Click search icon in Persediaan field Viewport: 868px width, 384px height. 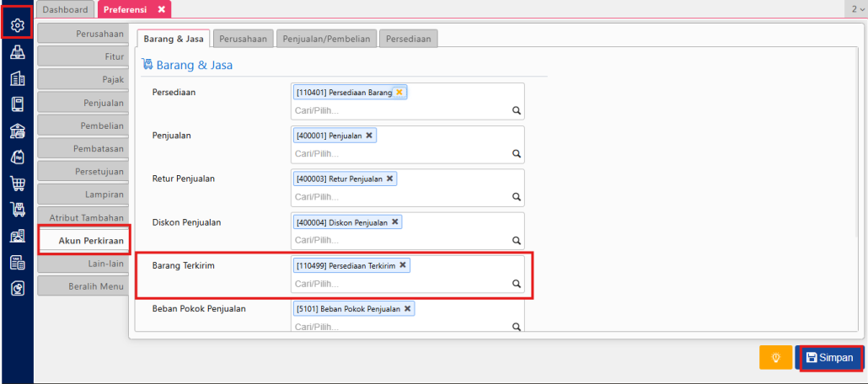(x=517, y=110)
